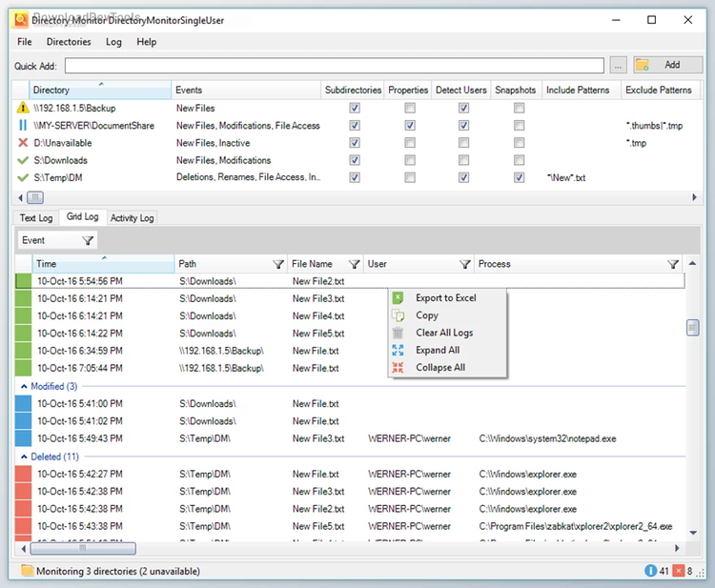
Task: Select the 5:54:56 PM New File2.txt log row
Action: click(x=350, y=281)
